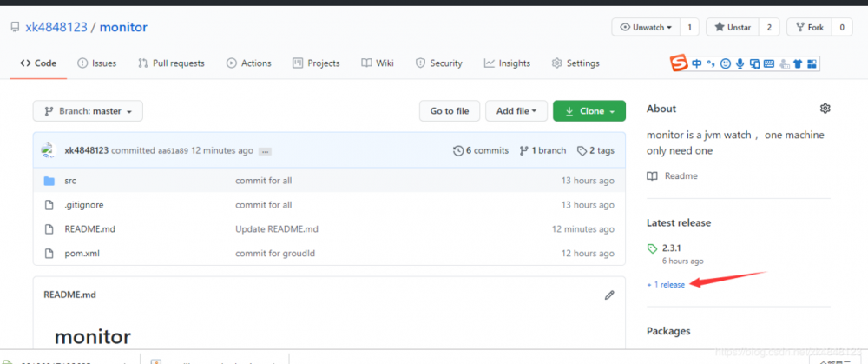Click the Go to file button
868x364 pixels.
[450, 111]
